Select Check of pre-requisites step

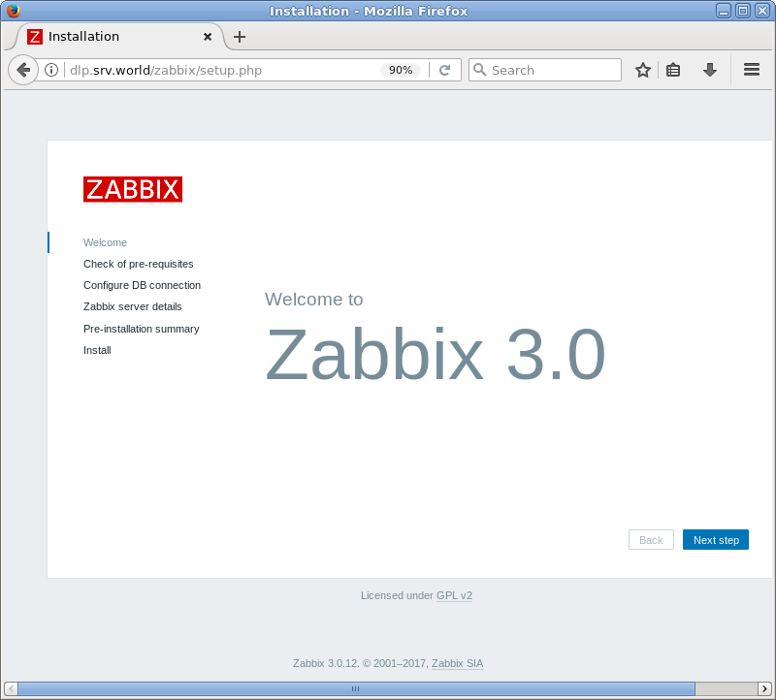138,264
